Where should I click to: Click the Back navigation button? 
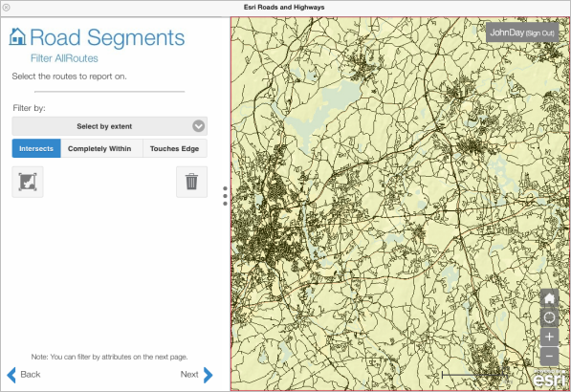tap(24, 375)
